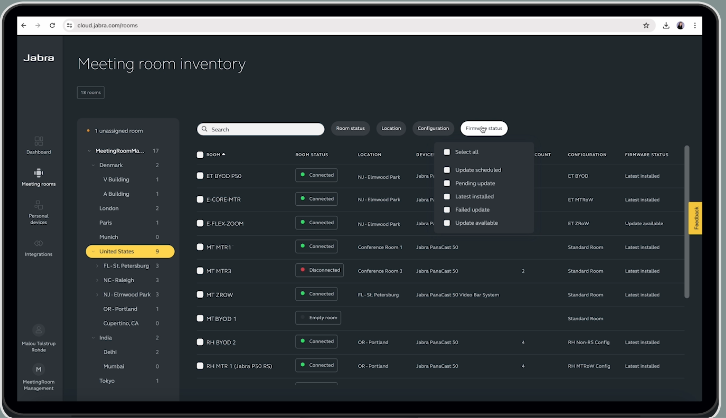This screenshot has height=418, width=726.
Task: Open the Configuration filter dropdown
Action: [x=433, y=129]
